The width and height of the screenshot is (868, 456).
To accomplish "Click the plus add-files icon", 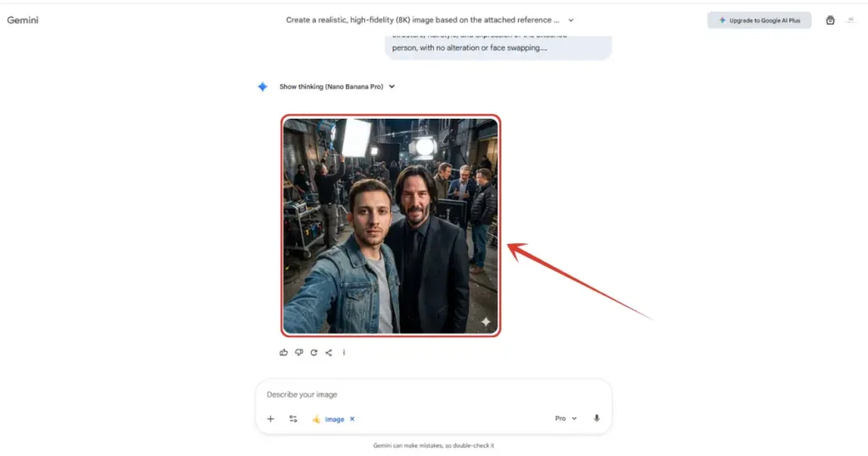I will 270,419.
